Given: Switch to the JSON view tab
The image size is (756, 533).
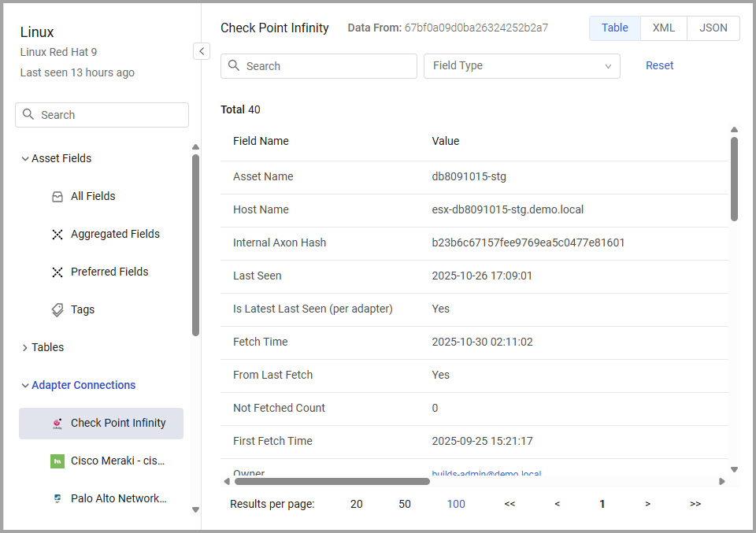Looking at the screenshot, I should click(x=713, y=28).
